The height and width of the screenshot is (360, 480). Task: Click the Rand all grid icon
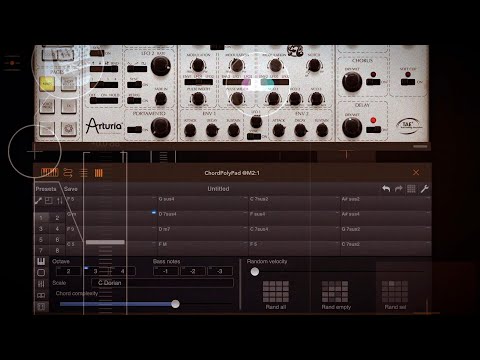[x=276, y=291]
